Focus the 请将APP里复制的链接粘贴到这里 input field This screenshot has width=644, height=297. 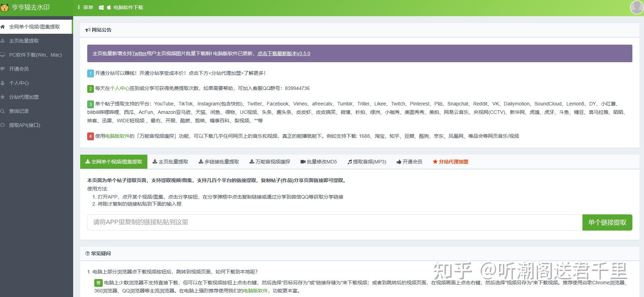(335, 222)
